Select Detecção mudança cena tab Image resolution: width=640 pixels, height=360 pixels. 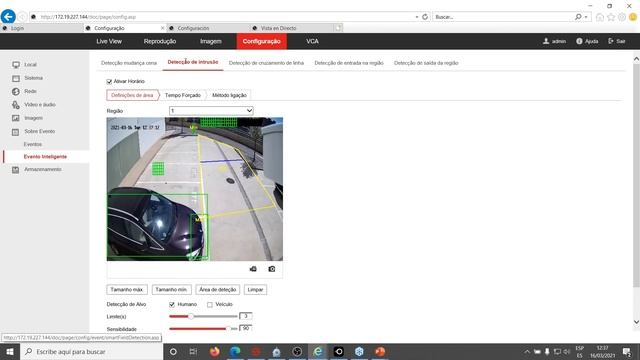(129, 63)
